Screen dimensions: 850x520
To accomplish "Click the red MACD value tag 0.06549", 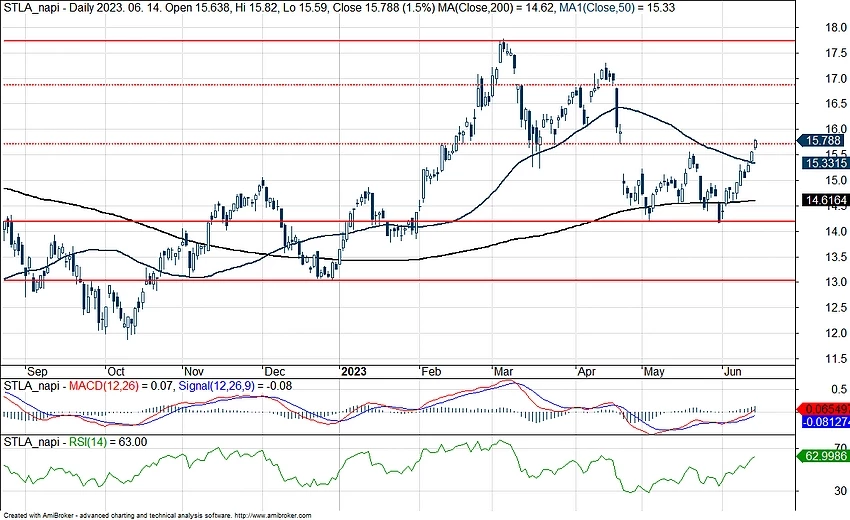I will pyautogui.click(x=824, y=410).
